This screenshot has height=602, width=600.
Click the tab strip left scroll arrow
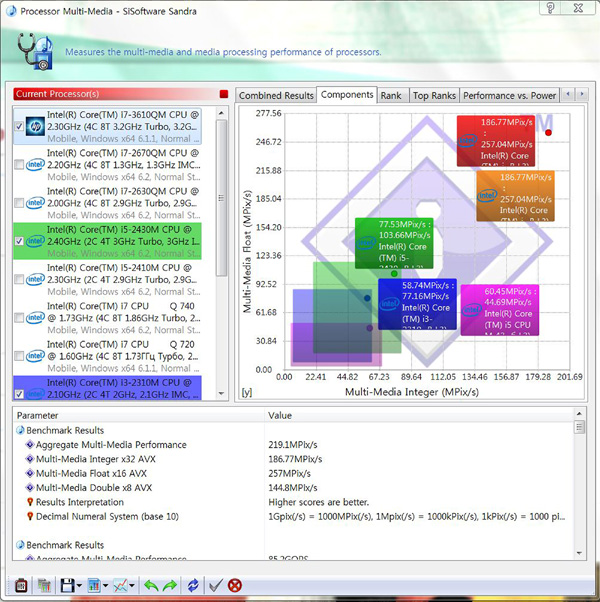pyautogui.click(x=567, y=94)
